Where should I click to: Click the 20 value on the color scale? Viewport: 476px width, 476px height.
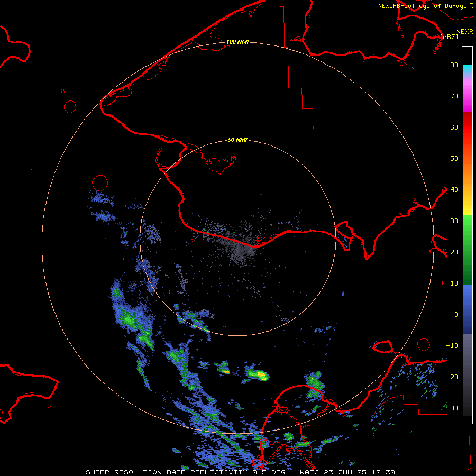pyautogui.click(x=454, y=252)
